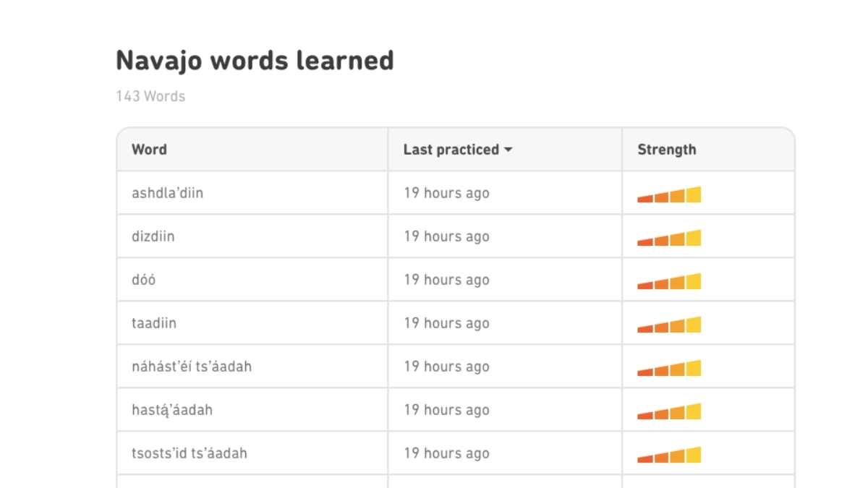Click the Strength column header
Image resolution: width=868 pixels, height=488 pixels.
[666, 150]
